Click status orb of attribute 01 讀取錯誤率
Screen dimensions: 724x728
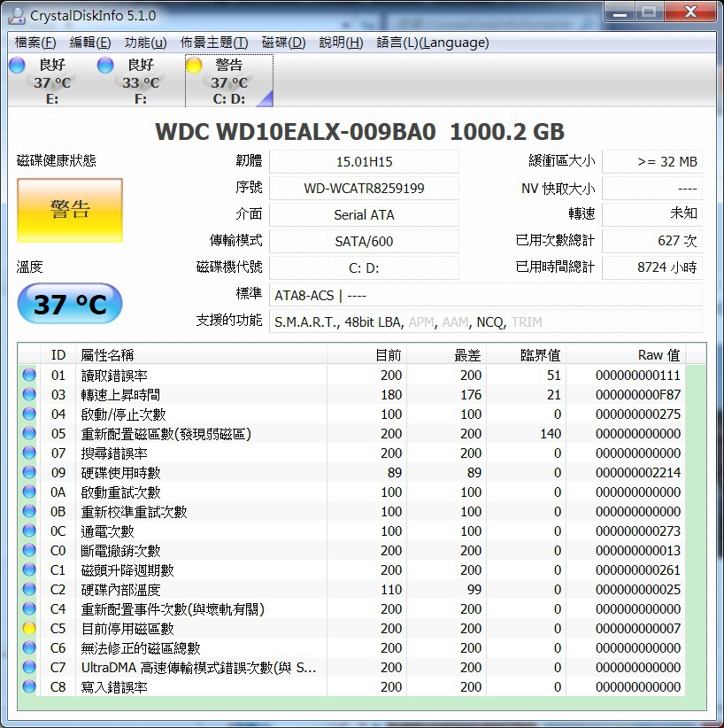point(29,375)
